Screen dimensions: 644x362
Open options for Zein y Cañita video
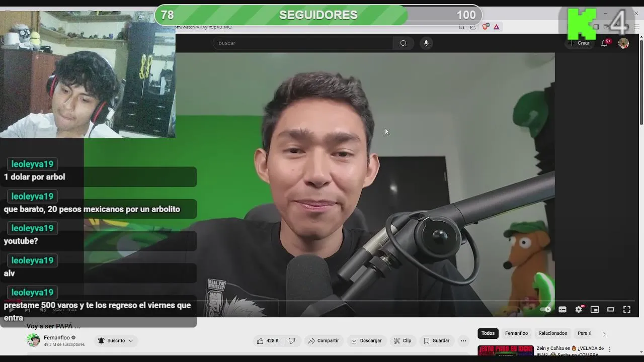click(610, 349)
